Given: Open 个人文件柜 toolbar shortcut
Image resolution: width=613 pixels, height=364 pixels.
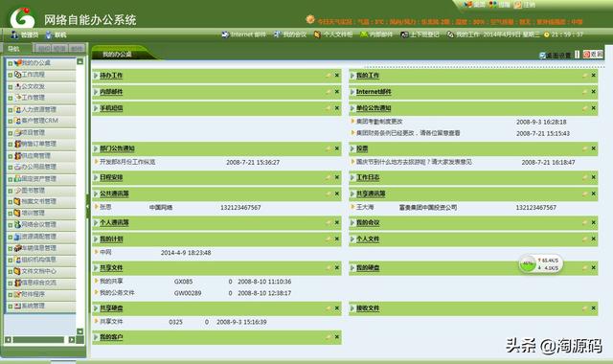Looking at the screenshot, I should (x=333, y=34).
